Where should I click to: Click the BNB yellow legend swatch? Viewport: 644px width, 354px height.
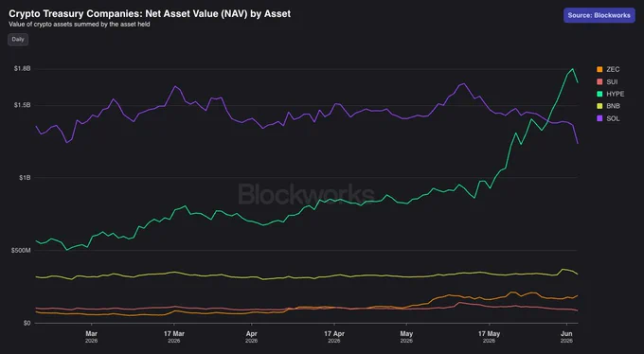599,106
